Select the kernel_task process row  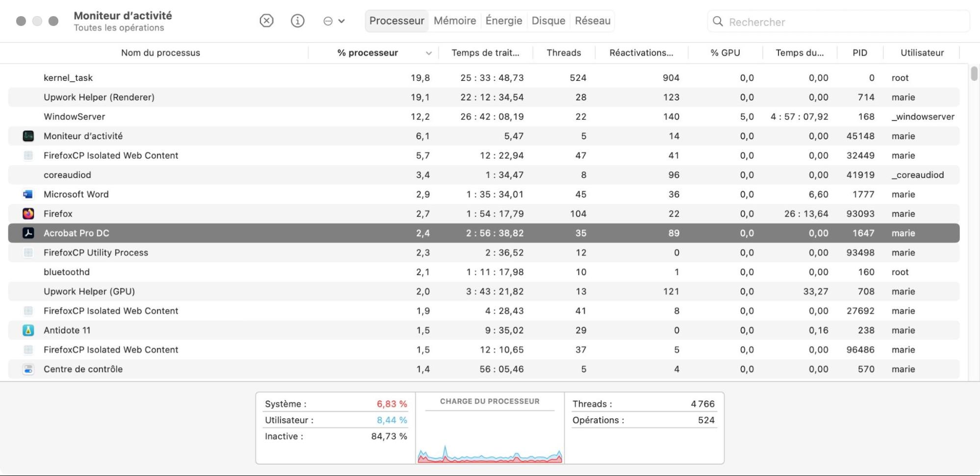point(483,77)
